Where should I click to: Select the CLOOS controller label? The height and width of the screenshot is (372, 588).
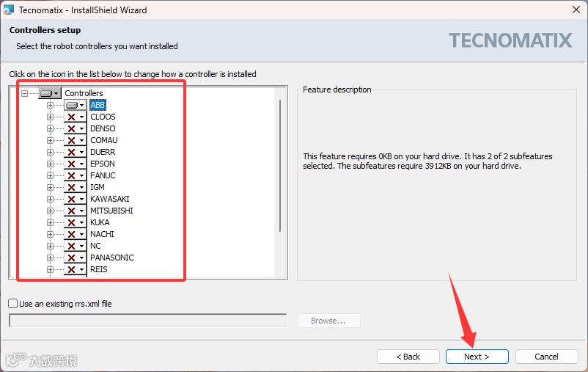click(103, 117)
